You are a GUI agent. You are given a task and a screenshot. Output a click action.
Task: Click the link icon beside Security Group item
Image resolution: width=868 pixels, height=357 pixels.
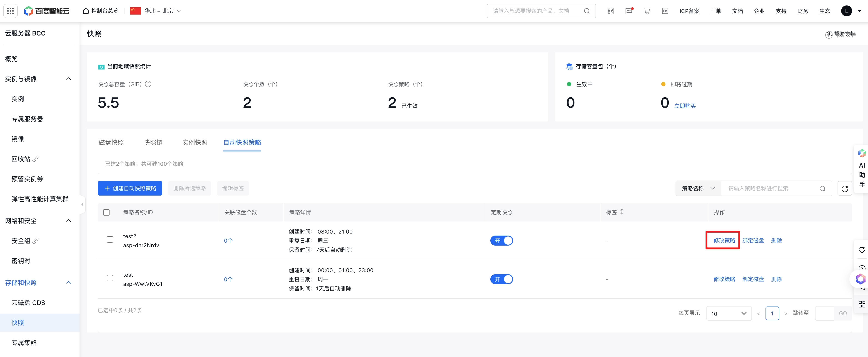point(35,240)
